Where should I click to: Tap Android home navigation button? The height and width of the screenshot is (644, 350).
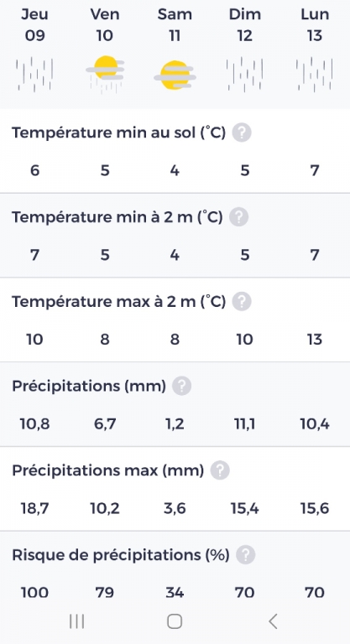(x=175, y=621)
